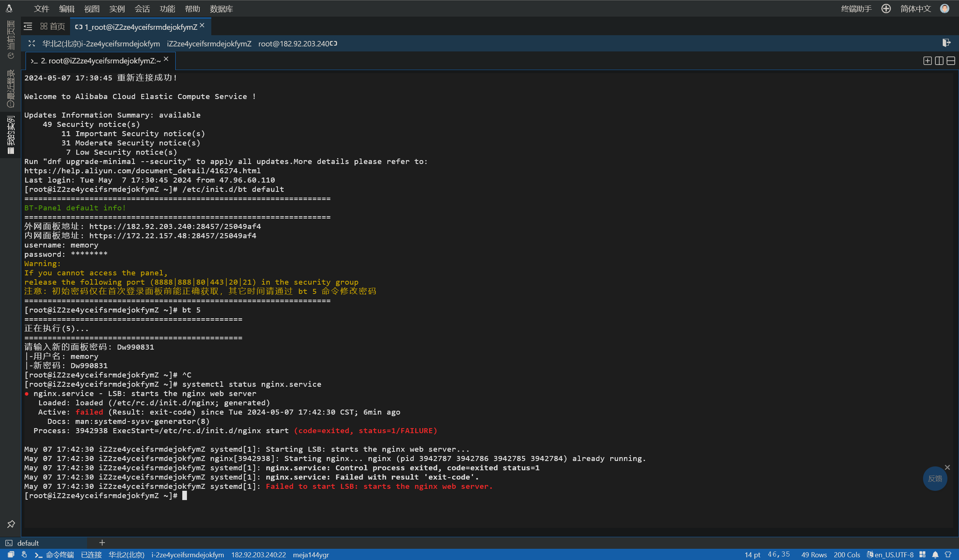The width and height of the screenshot is (959, 560).
Task: Click the logout/exit session icon at right
Action: click(x=946, y=43)
